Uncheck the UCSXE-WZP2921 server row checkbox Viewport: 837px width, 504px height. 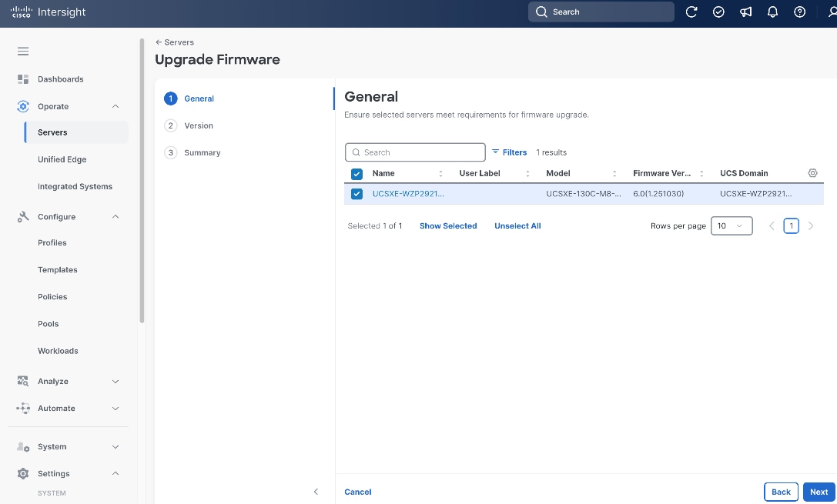[357, 194]
